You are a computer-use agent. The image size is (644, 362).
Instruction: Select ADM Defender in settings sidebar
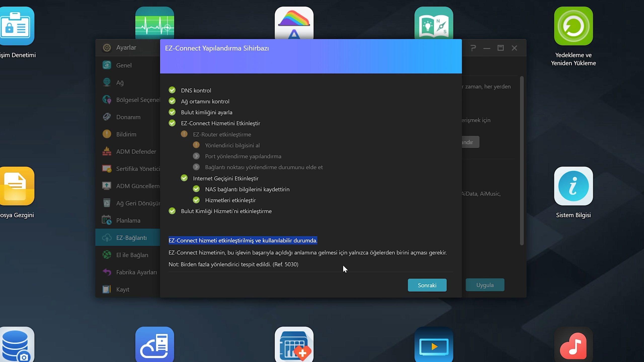[x=136, y=152]
